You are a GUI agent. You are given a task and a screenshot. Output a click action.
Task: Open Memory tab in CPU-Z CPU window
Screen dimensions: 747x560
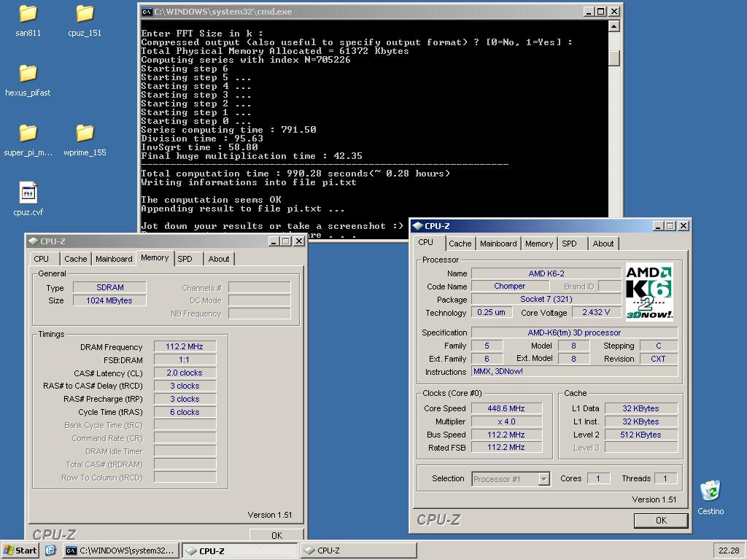[x=539, y=244]
